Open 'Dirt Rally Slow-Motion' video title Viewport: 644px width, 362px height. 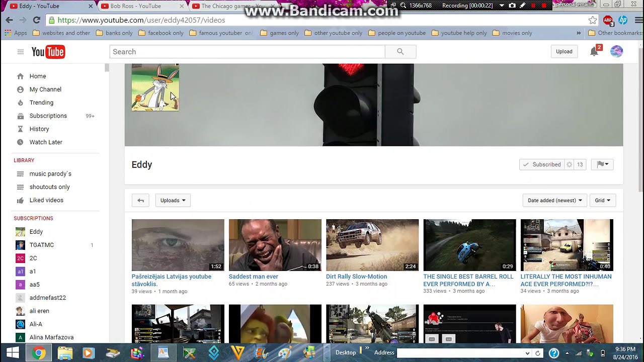coord(357,277)
